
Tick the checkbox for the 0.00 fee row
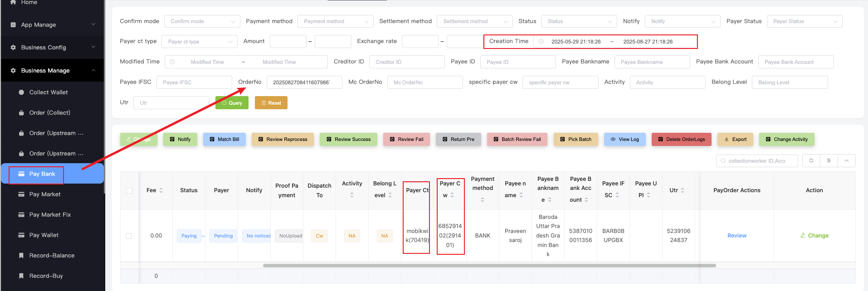pos(129,236)
